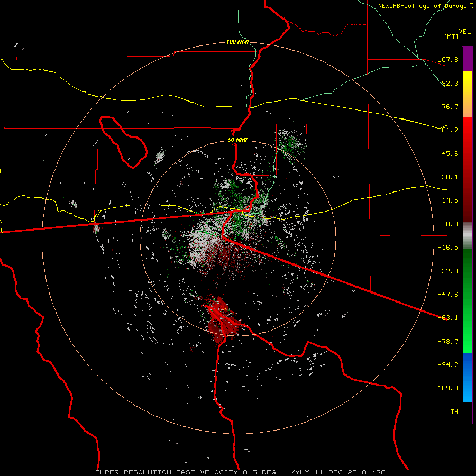Click the 100 NMI range ring label

click(x=237, y=42)
